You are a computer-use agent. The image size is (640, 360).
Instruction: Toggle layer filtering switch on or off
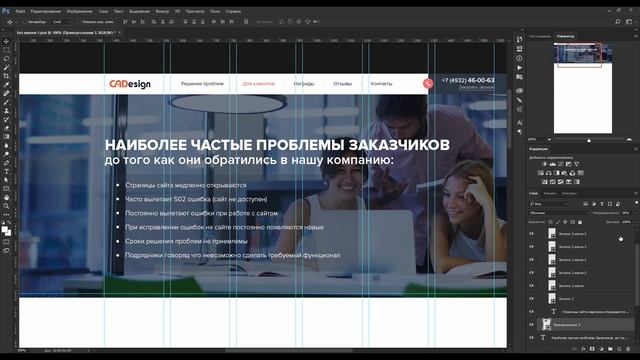[x=636, y=203]
